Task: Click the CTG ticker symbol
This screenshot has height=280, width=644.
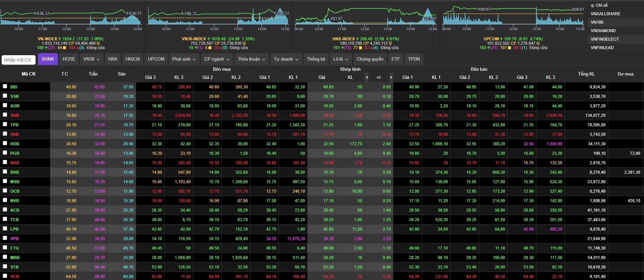Action: pyautogui.click(x=15, y=248)
